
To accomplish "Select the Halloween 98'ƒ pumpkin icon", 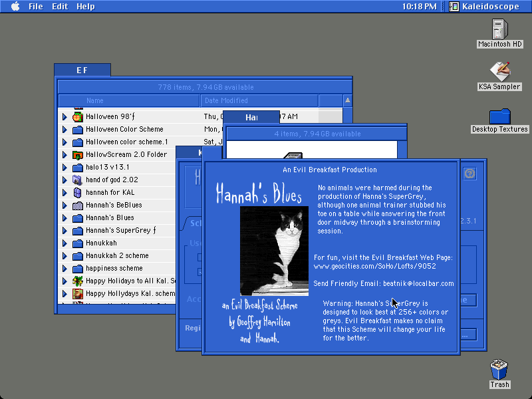I will click(x=78, y=117).
